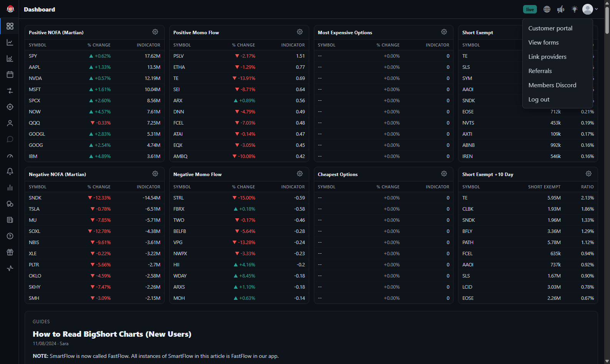Click the globe icon in the top bar
Viewport: 610px width, 364px height.
(547, 9)
